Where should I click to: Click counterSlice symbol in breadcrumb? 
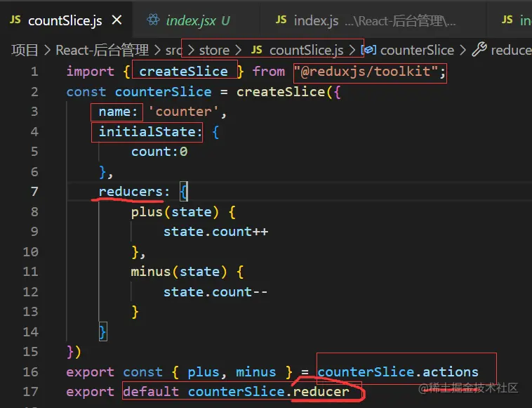pyautogui.click(x=417, y=51)
